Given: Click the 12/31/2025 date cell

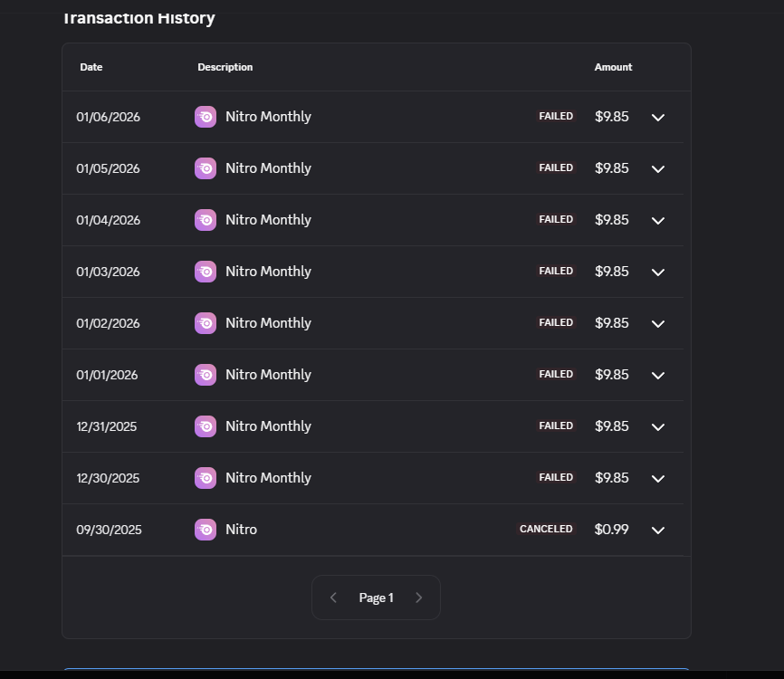Looking at the screenshot, I should 107,426.
